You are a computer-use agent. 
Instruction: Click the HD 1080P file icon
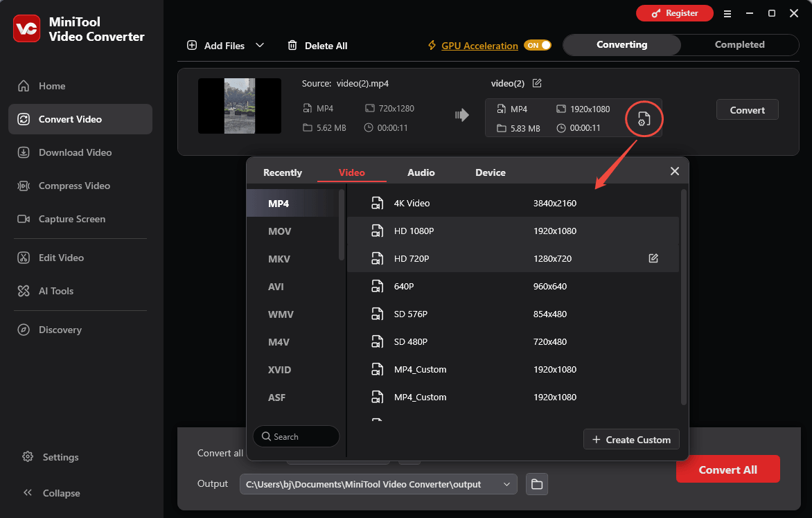click(x=378, y=231)
